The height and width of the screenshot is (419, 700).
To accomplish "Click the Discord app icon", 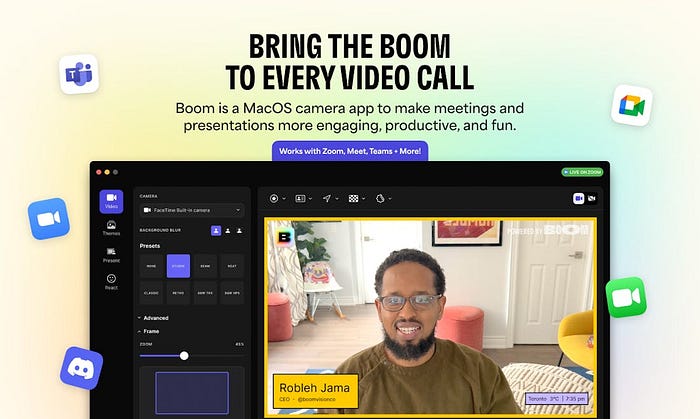I will (81, 368).
